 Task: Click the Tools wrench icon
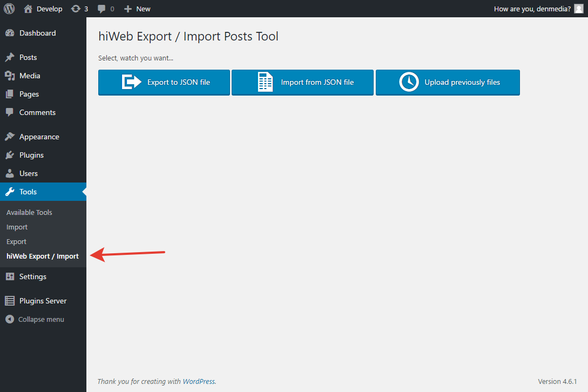10,192
